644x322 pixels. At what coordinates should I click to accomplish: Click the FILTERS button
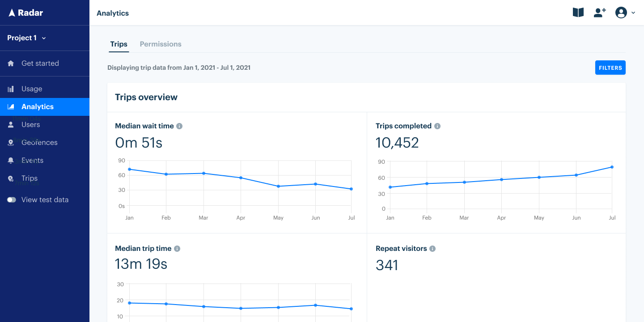(610, 68)
